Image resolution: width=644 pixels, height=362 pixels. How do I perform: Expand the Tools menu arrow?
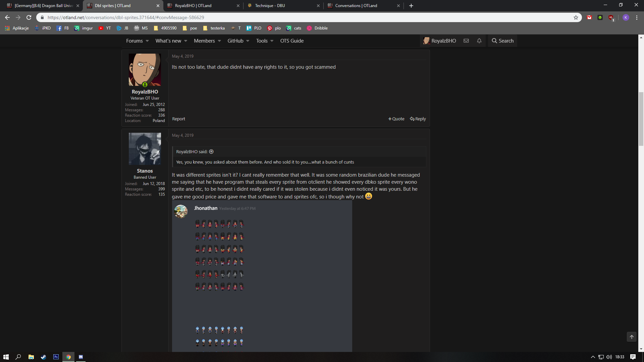[x=272, y=41]
